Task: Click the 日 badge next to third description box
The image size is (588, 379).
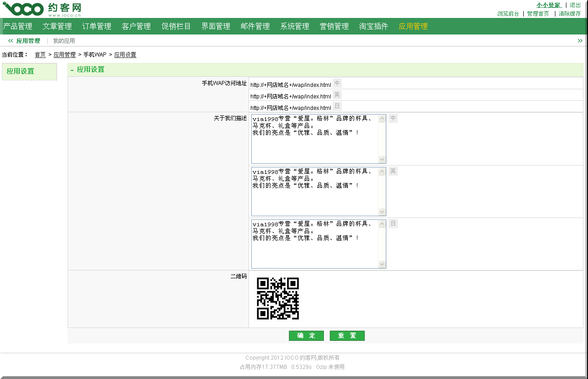Action: pyautogui.click(x=393, y=224)
